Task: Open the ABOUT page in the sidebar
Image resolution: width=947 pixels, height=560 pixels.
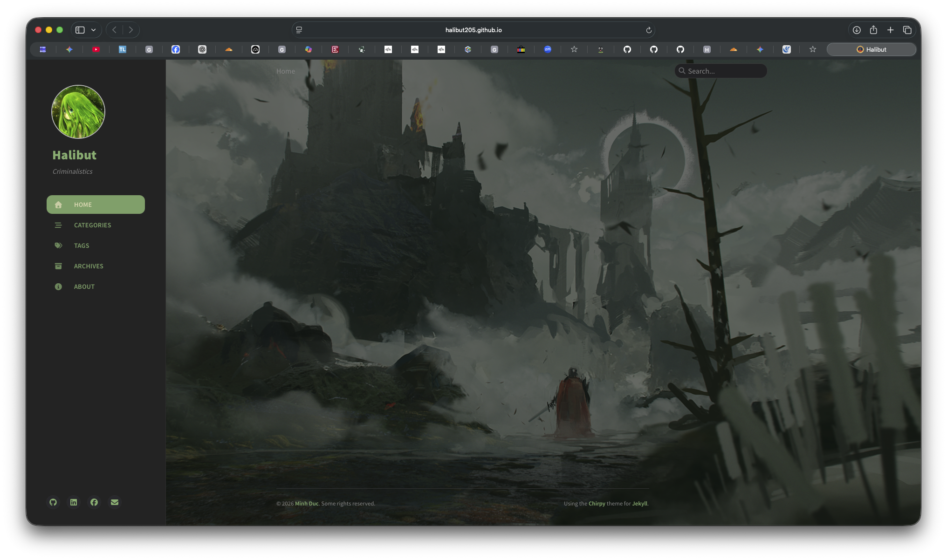Action: [x=96, y=287]
